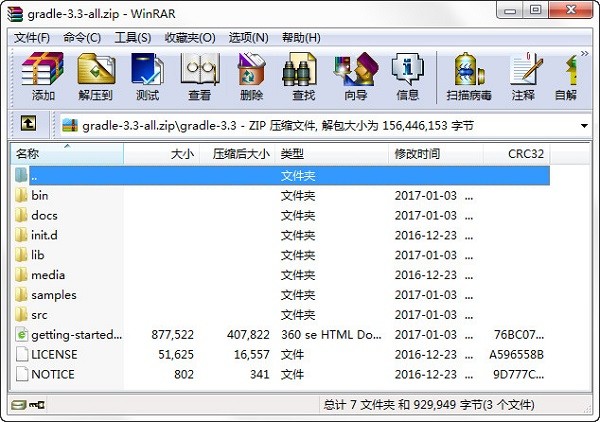Select the LICENSE file icon
The height and width of the screenshot is (422, 600).
22,355
